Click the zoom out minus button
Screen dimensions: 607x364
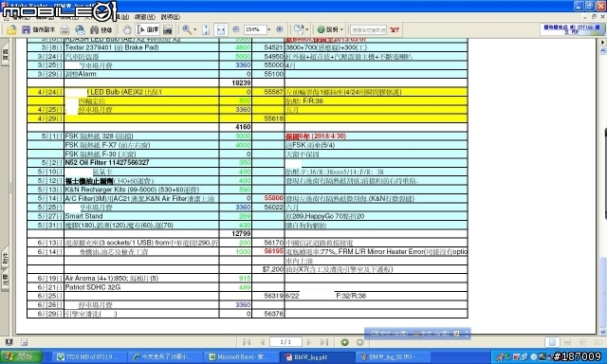coord(236,29)
